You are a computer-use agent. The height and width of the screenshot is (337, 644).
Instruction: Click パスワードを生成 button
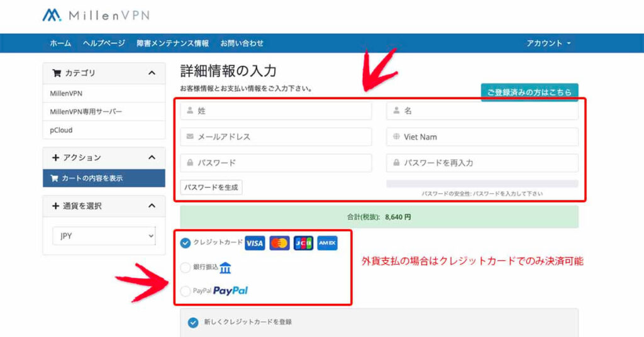click(211, 187)
